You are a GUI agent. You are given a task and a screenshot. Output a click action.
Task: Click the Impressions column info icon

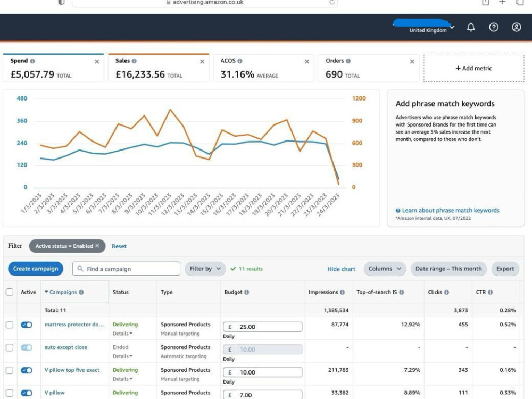342,292
